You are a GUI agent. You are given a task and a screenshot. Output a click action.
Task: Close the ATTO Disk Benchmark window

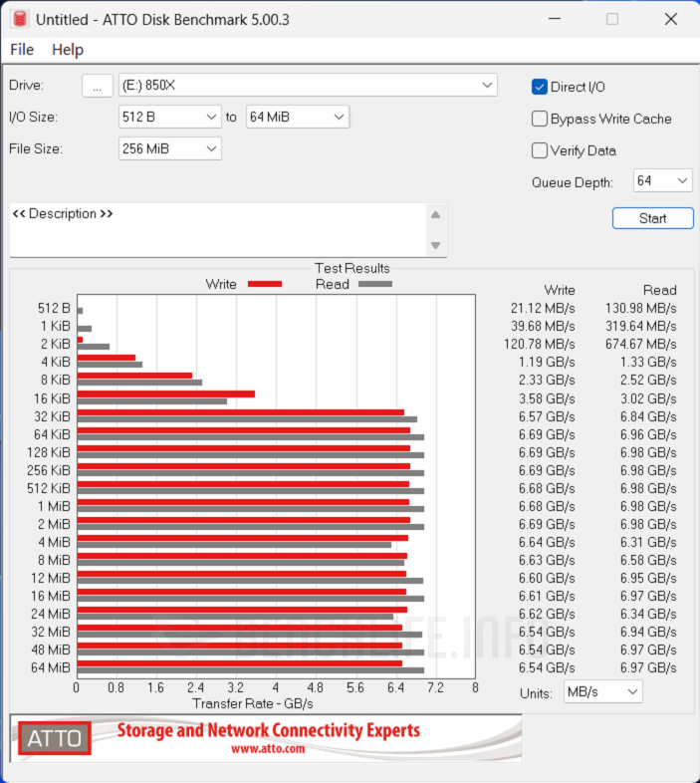671,19
